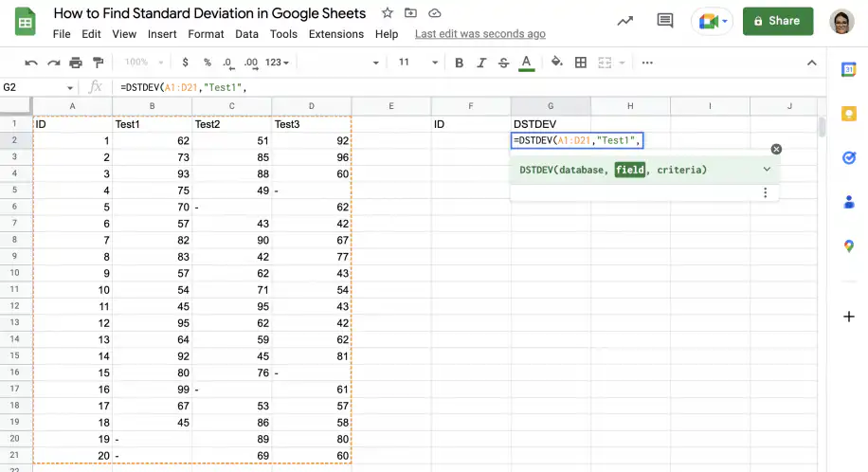The width and height of the screenshot is (868, 472).
Task: Open the Edit menu
Action: click(91, 34)
